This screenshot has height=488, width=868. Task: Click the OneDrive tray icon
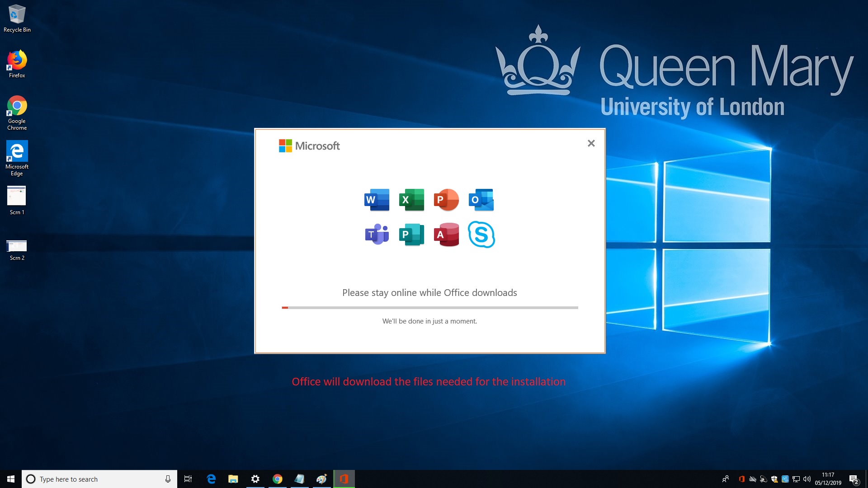pyautogui.click(x=753, y=479)
